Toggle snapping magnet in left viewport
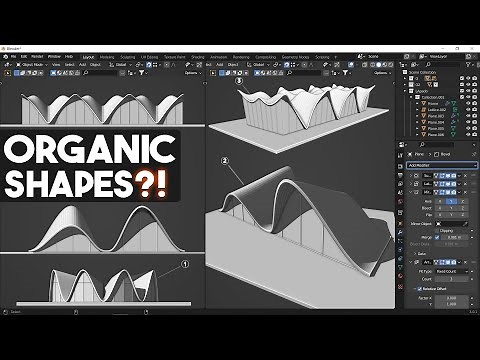Screen dimensions: 480x360 coord(149,65)
